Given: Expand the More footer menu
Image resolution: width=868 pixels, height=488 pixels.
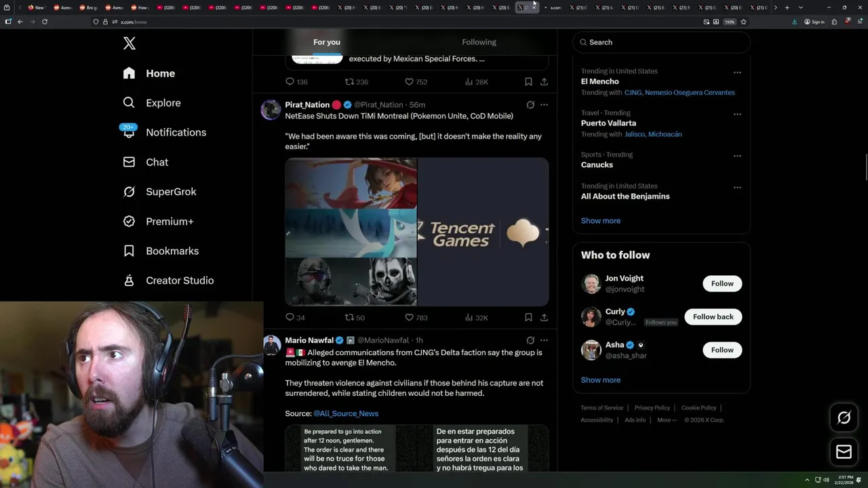Looking at the screenshot, I should 667,420.
